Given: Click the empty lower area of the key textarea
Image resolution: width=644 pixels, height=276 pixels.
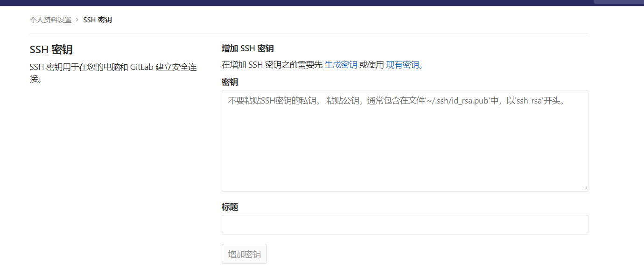Looking at the screenshot, I should point(405,163).
